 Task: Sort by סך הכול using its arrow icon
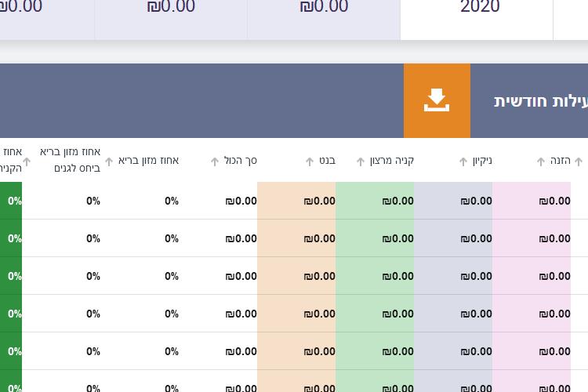click(215, 162)
